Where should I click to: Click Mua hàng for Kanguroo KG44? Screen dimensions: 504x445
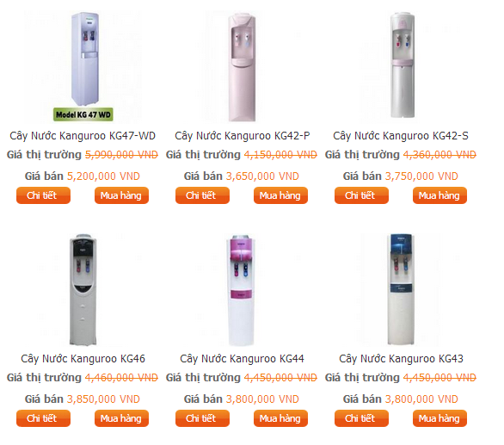[280, 418]
